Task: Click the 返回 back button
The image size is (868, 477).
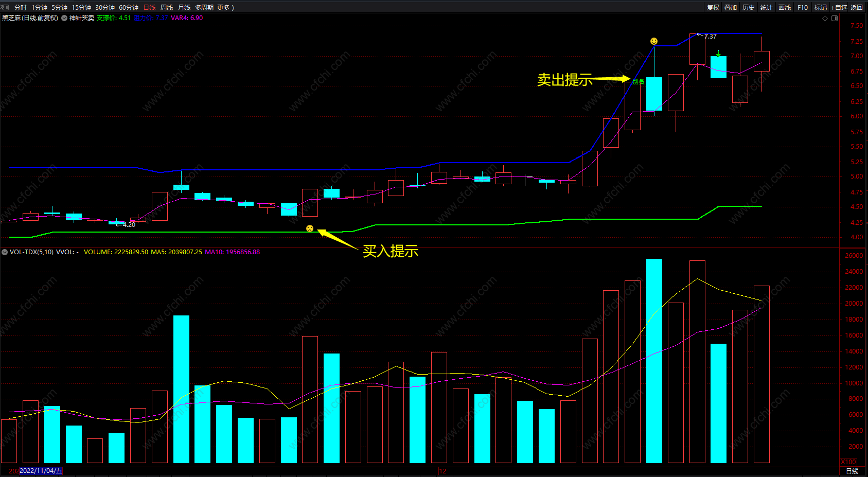Action: (x=857, y=8)
